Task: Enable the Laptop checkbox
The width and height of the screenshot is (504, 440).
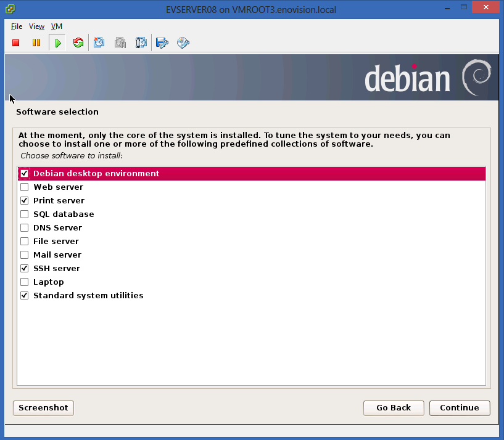Action: [25, 282]
